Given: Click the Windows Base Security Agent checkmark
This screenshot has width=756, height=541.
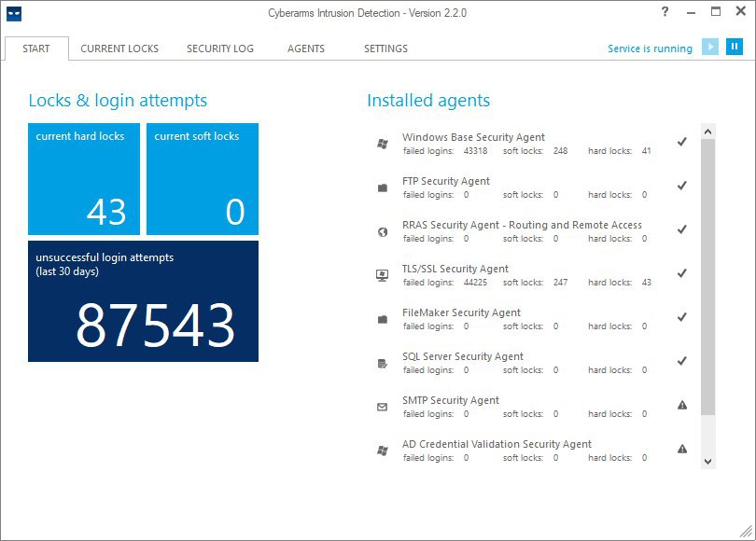Looking at the screenshot, I should [681, 142].
